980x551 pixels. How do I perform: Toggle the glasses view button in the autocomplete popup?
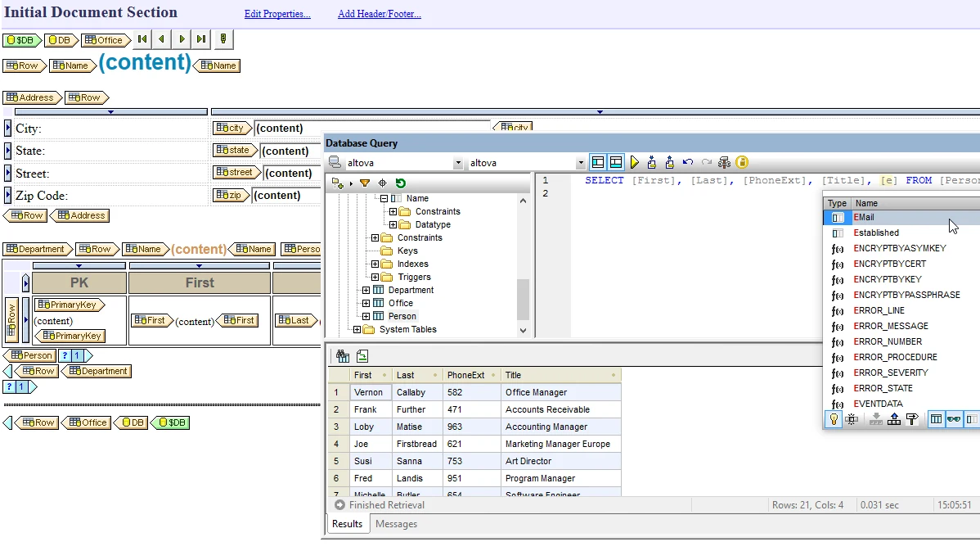coord(954,420)
